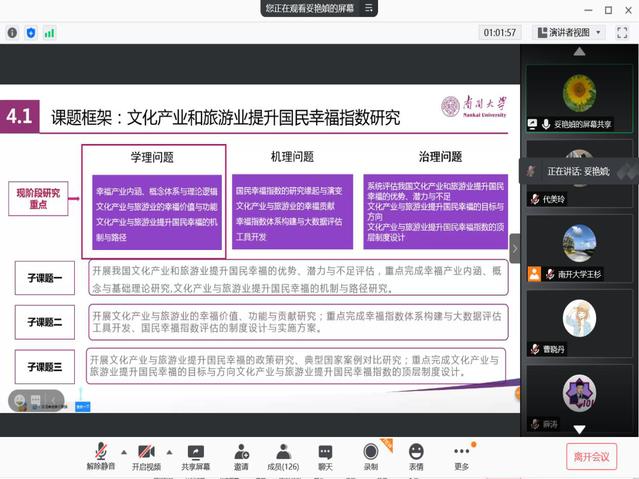Click the meeting info icon at top left
639x479 pixels.
[12, 33]
